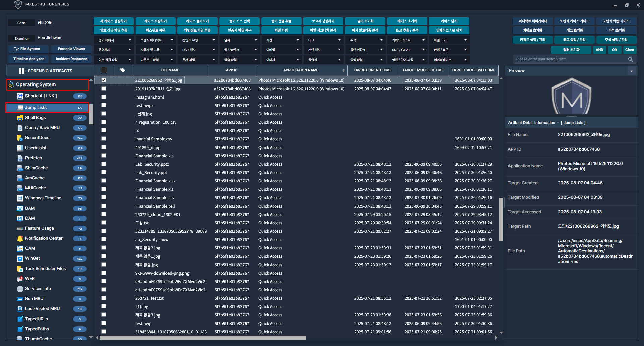Check the Instagram.html row checkbox
Screen dimensions: 644x346
104,97
